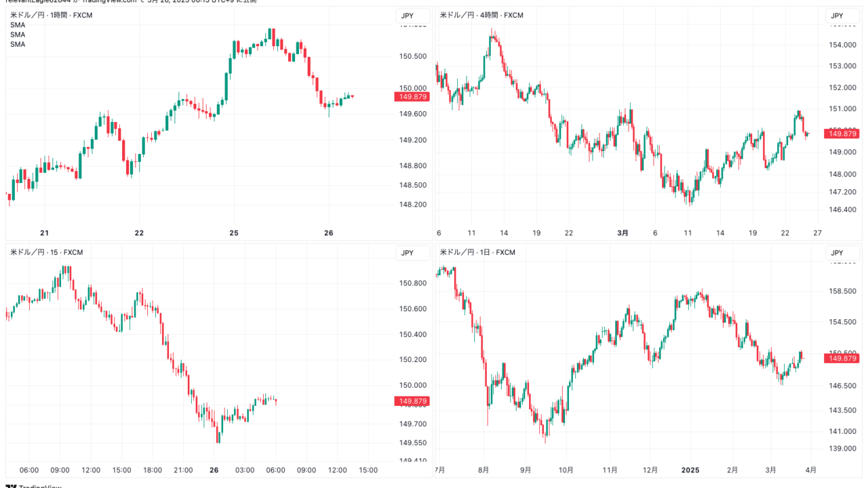The height and width of the screenshot is (488, 868).
Task: Select the middle SMA indicator label
Action: tap(18, 35)
